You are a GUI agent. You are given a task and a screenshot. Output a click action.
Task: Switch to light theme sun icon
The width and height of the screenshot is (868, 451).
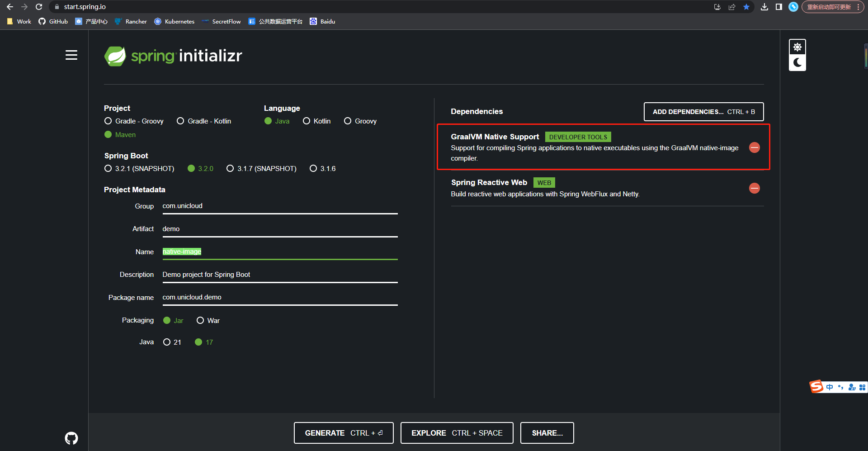(797, 47)
